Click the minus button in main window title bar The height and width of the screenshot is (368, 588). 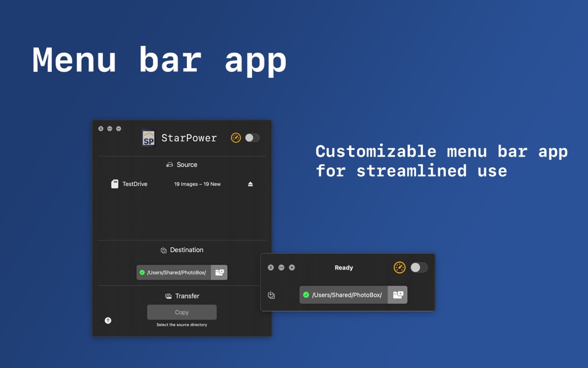[118, 128]
